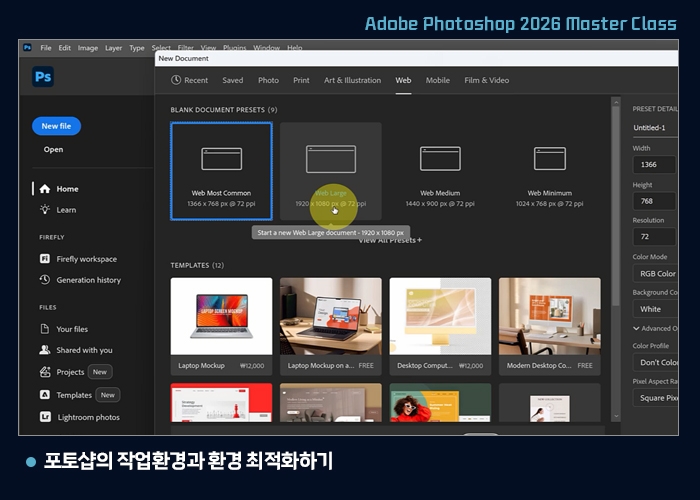700x500 pixels.
Task: Open the Laptop Mockup template thumbnail
Action: (221, 316)
